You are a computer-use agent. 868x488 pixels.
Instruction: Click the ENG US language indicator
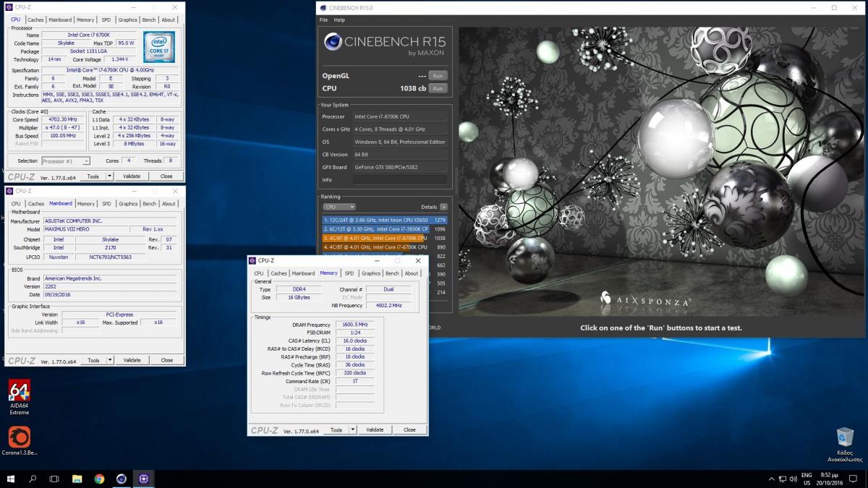click(807, 479)
